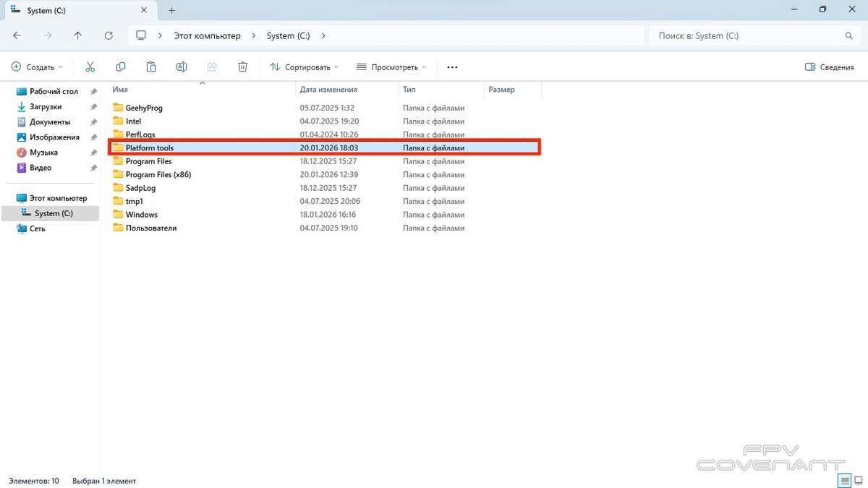This screenshot has height=488, width=868.
Task: Go forward with the right arrow
Action: click(x=48, y=35)
